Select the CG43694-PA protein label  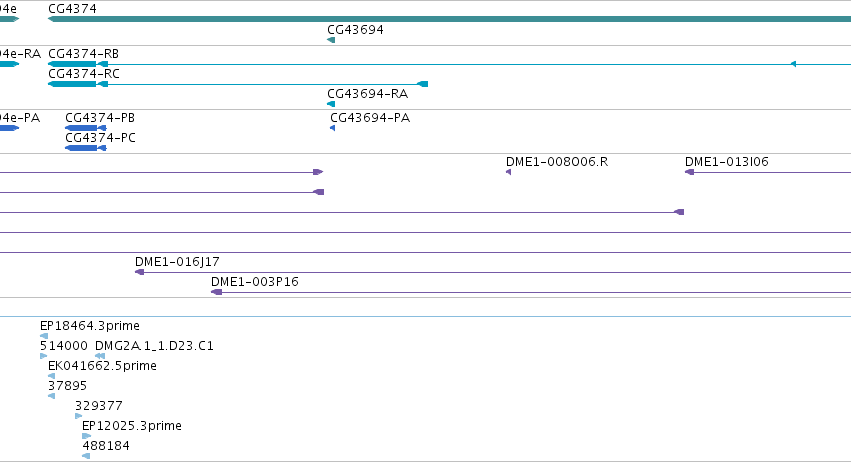coord(370,118)
